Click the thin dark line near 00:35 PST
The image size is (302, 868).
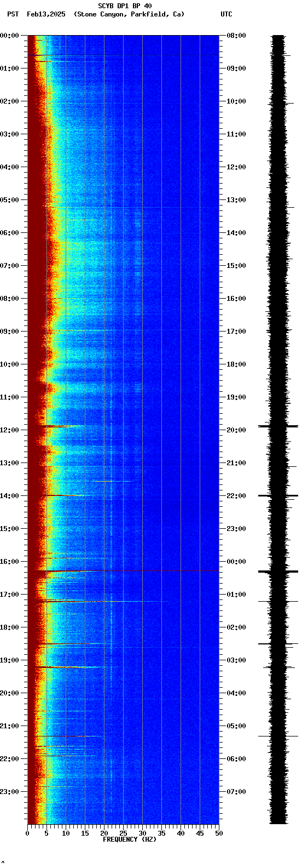click(x=123, y=55)
